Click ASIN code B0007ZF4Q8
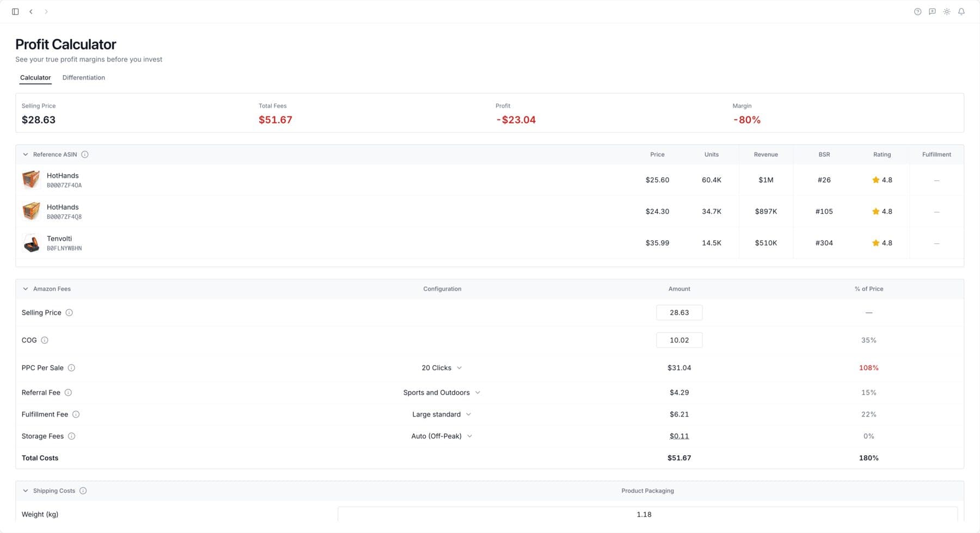The width and height of the screenshot is (980, 533). tap(64, 217)
